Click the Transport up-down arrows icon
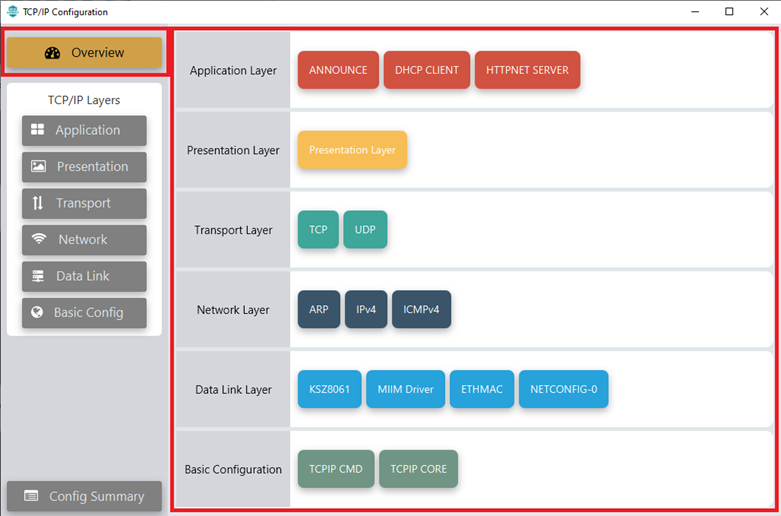The height and width of the screenshot is (516, 781). coord(38,203)
